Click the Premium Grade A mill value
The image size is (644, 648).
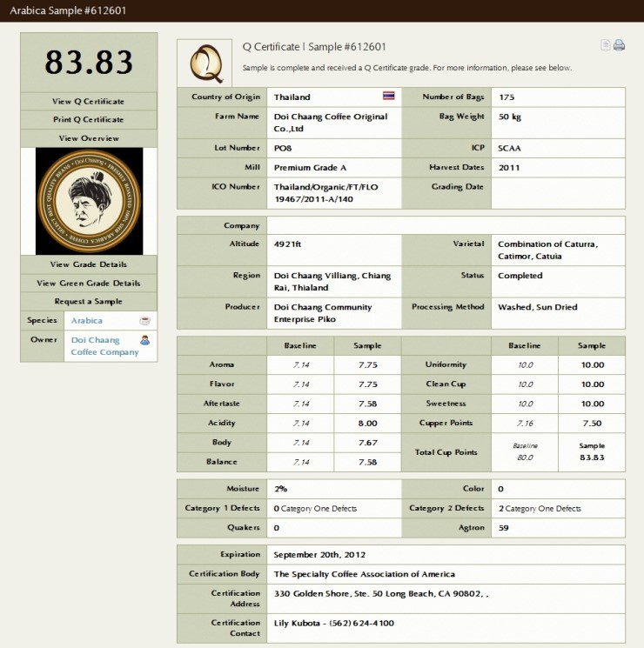[x=310, y=168]
